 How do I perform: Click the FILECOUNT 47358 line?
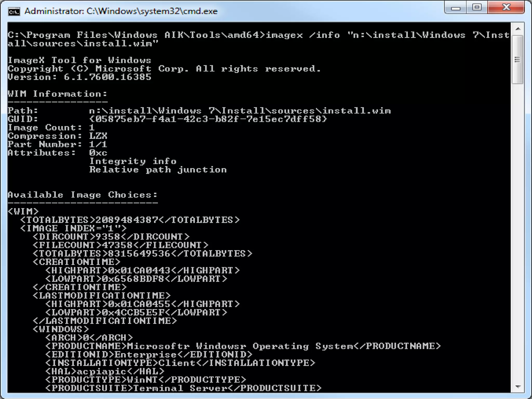click(121, 245)
